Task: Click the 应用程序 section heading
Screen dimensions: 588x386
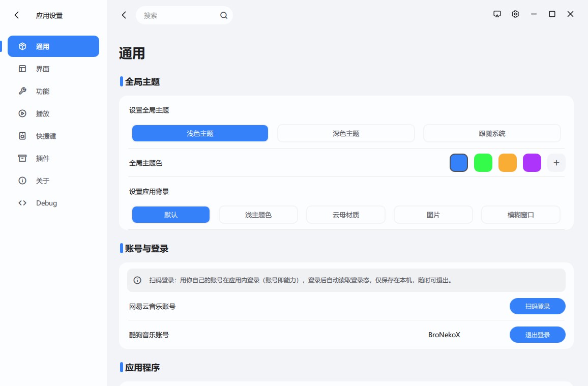Action: pos(142,368)
